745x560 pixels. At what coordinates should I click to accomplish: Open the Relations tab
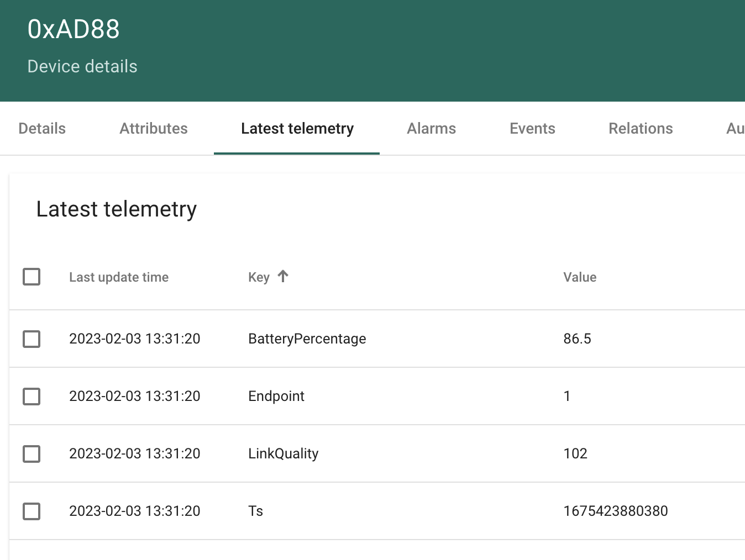point(641,128)
